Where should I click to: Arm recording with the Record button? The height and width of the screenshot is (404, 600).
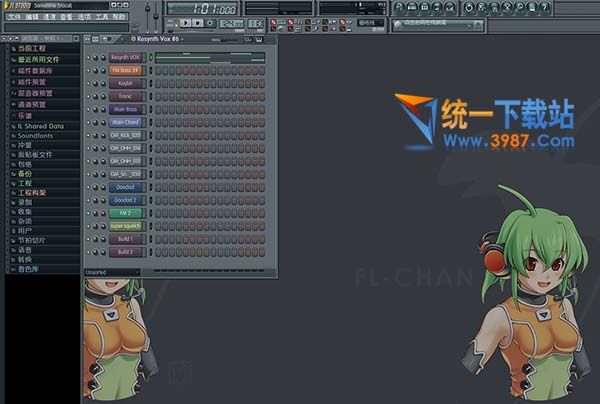click(x=210, y=23)
